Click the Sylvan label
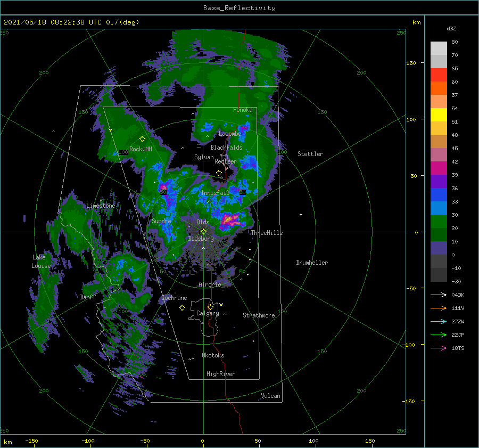 pos(204,157)
